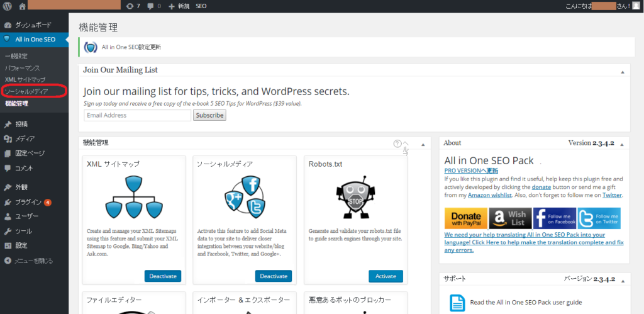Select 機能管理 submenu item
The image size is (644, 314).
click(x=16, y=103)
